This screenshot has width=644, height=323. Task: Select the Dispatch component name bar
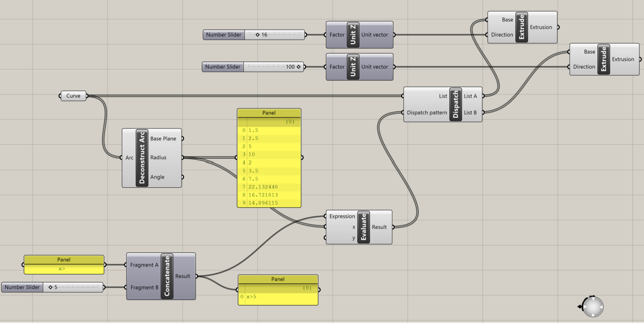point(455,104)
